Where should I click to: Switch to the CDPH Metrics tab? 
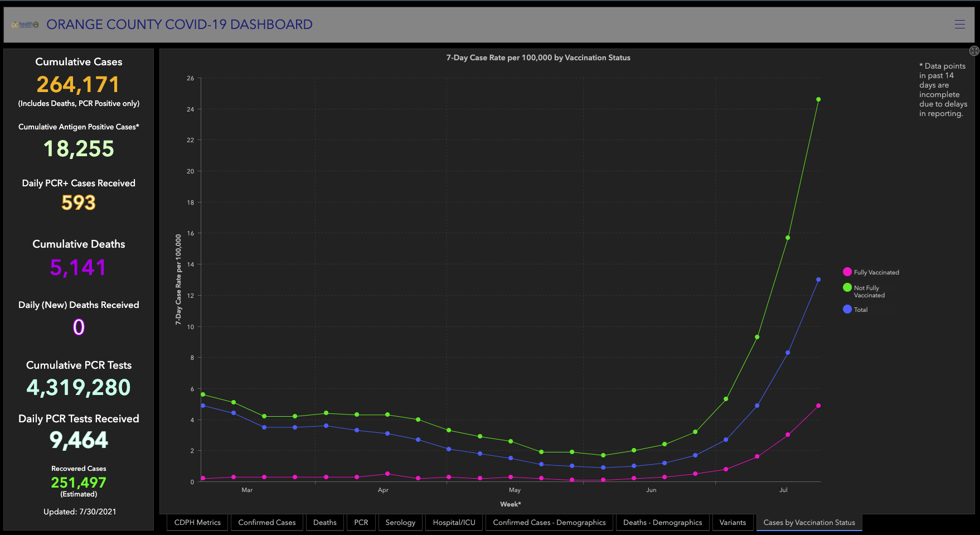[x=197, y=523]
